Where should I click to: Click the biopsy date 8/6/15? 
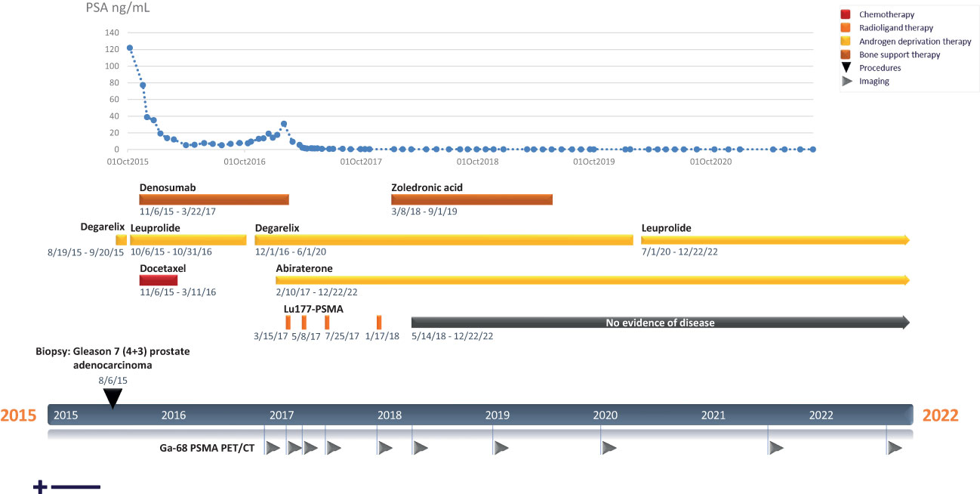[112, 380]
